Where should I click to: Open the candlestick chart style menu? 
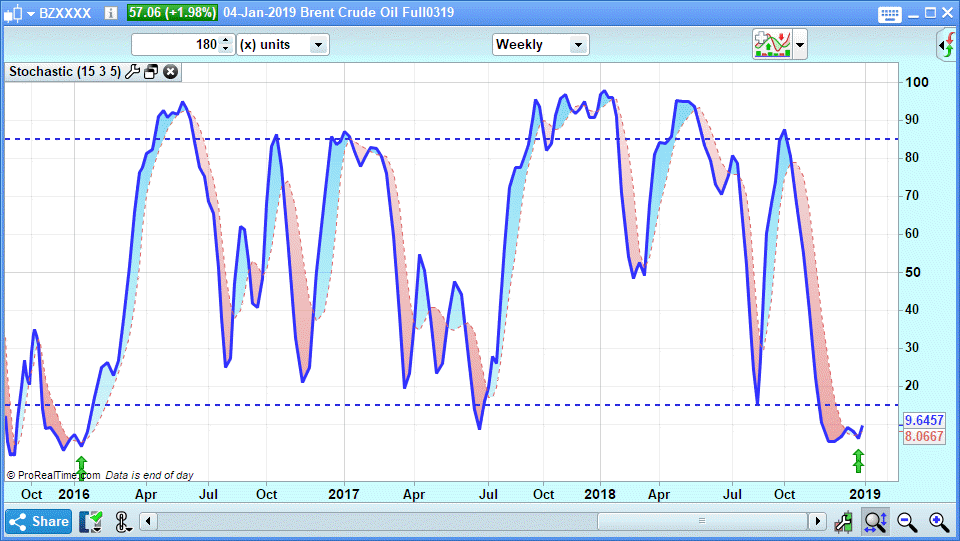[18, 13]
